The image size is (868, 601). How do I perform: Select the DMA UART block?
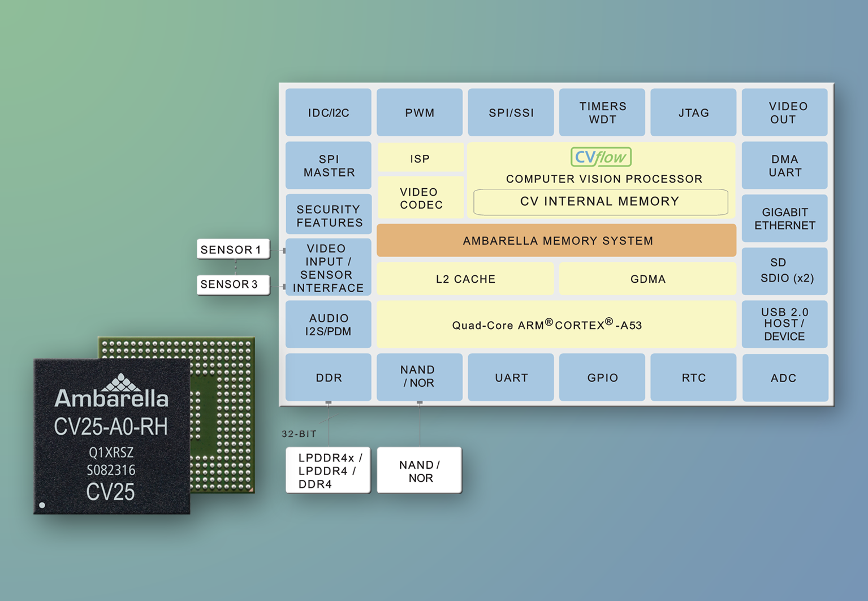[x=785, y=165]
